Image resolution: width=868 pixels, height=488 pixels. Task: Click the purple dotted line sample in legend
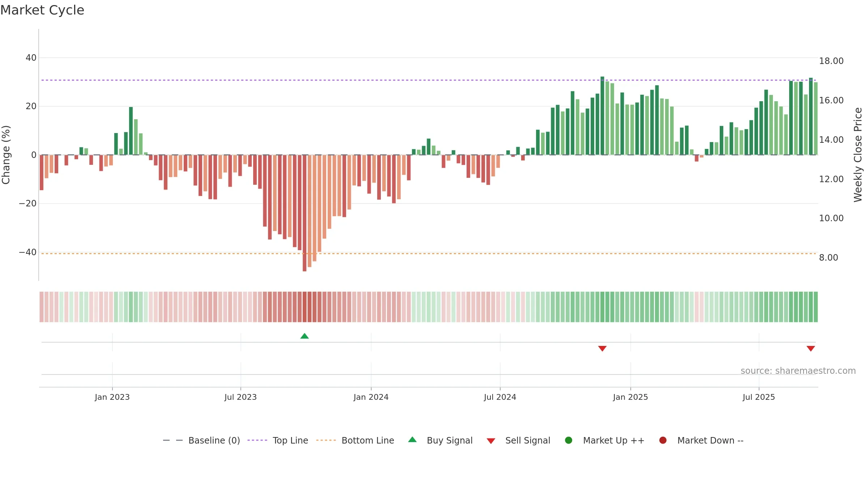pyautogui.click(x=257, y=440)
